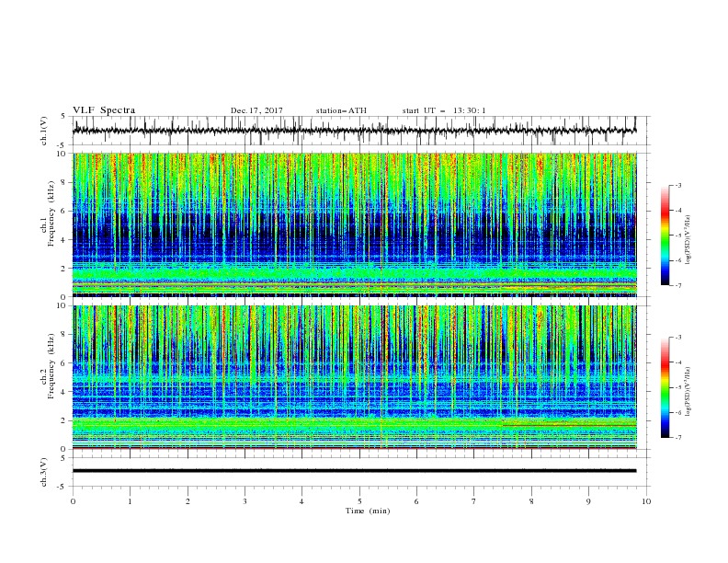Click the "ch.1 Frequency (kHz)" axis label
Viewport: 728px width, 563px height.
coord(48,214)
